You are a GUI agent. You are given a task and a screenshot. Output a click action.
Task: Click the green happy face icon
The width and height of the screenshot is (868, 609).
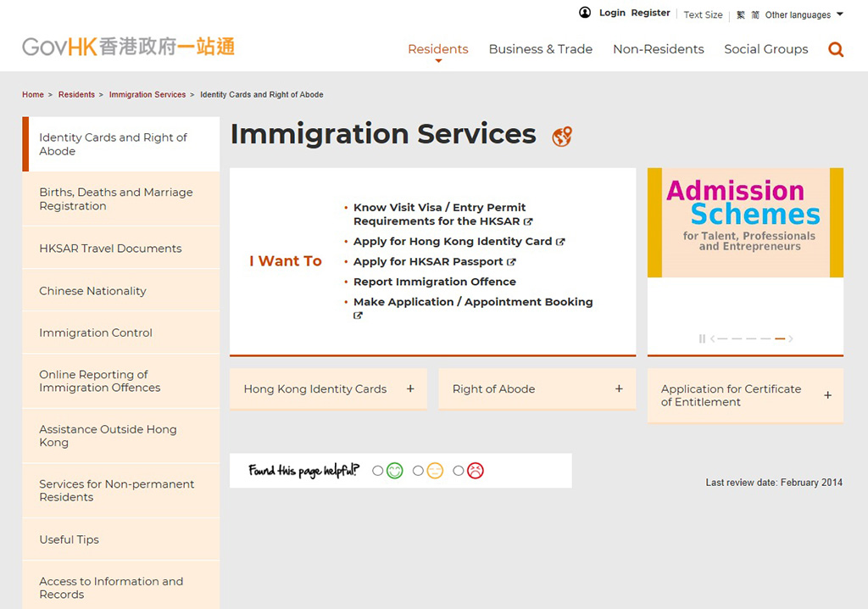(x=395, y=471)
